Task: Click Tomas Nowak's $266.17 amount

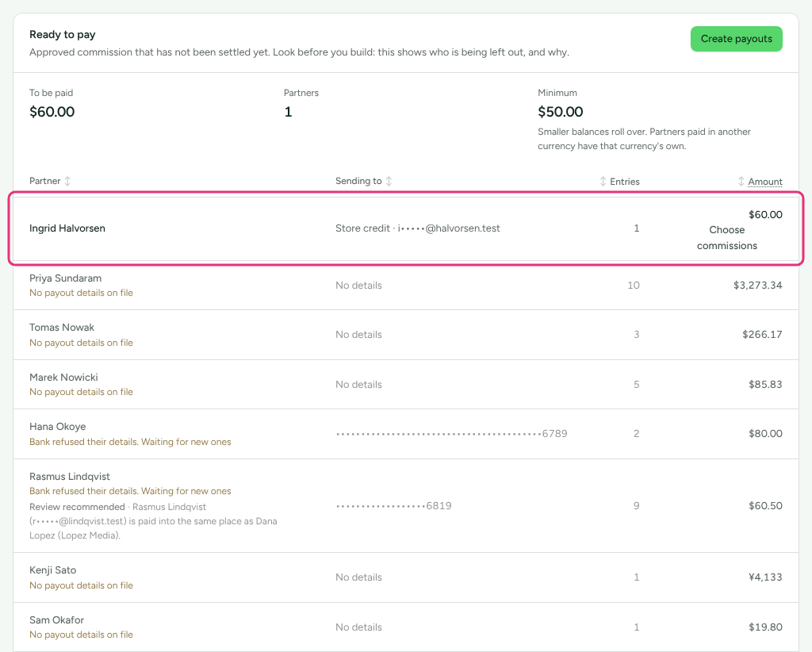Action: pyautogui.click(x=762, y=335)
